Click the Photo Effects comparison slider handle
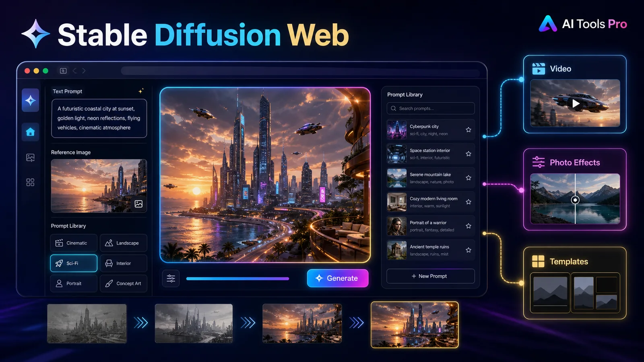Viewport: 644px width, 362px height. [575, 200]
